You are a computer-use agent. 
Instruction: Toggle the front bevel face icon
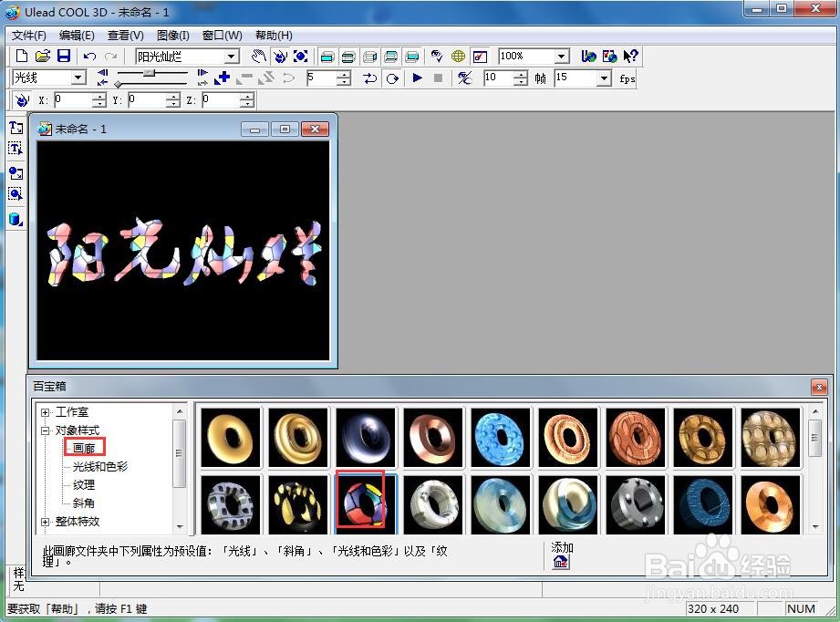coord(348,57)
